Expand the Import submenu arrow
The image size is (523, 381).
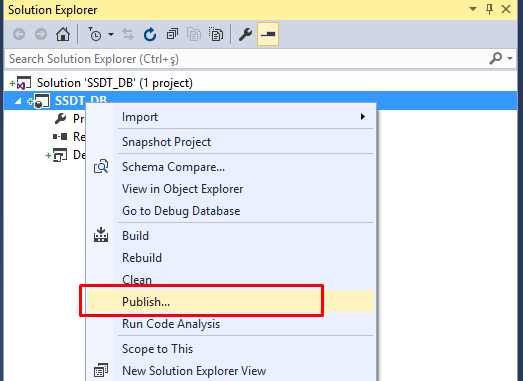(363, 117)
